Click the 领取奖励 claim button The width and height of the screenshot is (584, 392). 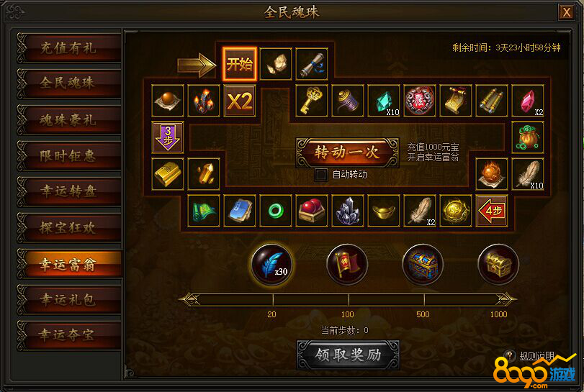tap(349, 355)
